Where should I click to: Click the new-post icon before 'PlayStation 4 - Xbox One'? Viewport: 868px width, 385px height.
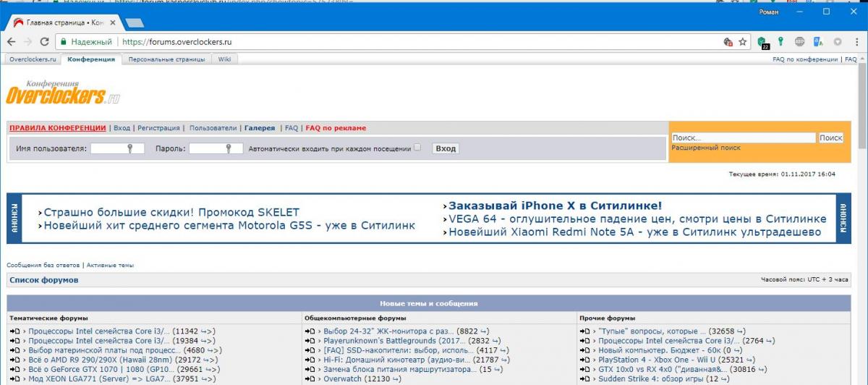click(x=586, y=360)
